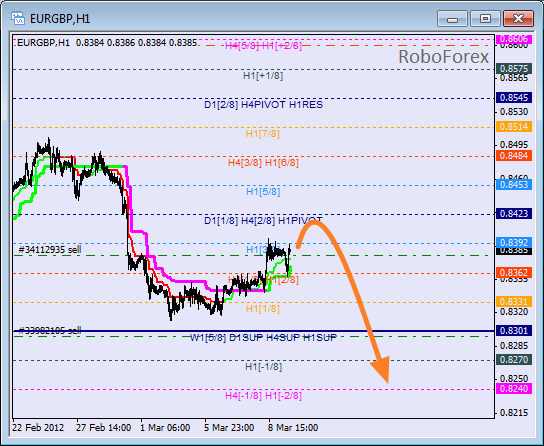The image size is (544, 446).
Task: Click the blue 0.8453 price tag
Action: tap(514, 185)
